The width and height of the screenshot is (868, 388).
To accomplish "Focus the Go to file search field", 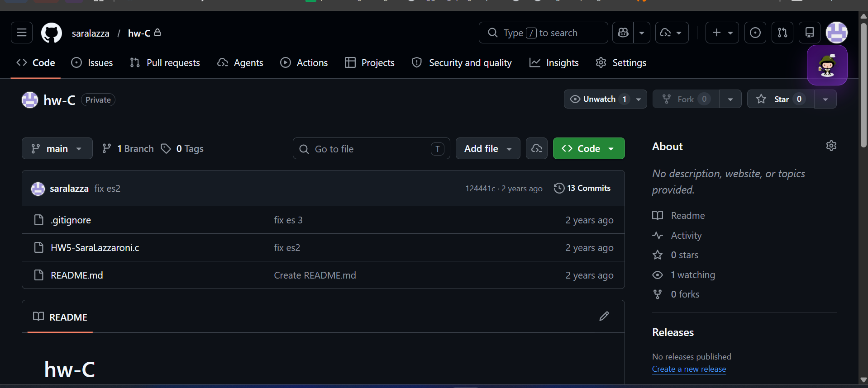I will click(x=372, y=148).
